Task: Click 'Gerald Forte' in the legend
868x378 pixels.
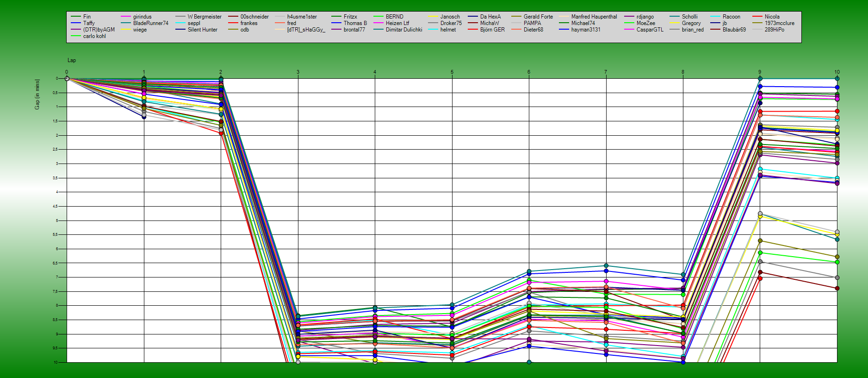Action: tap(538, 17)
